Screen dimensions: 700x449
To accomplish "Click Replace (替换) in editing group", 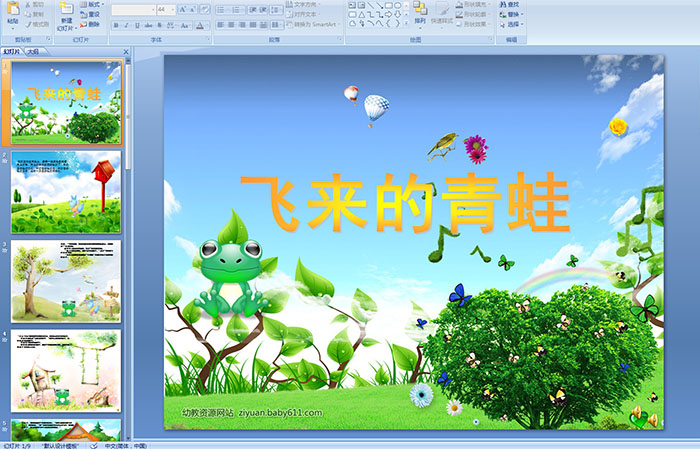I will pyautogui.click(x=512, y=14).
